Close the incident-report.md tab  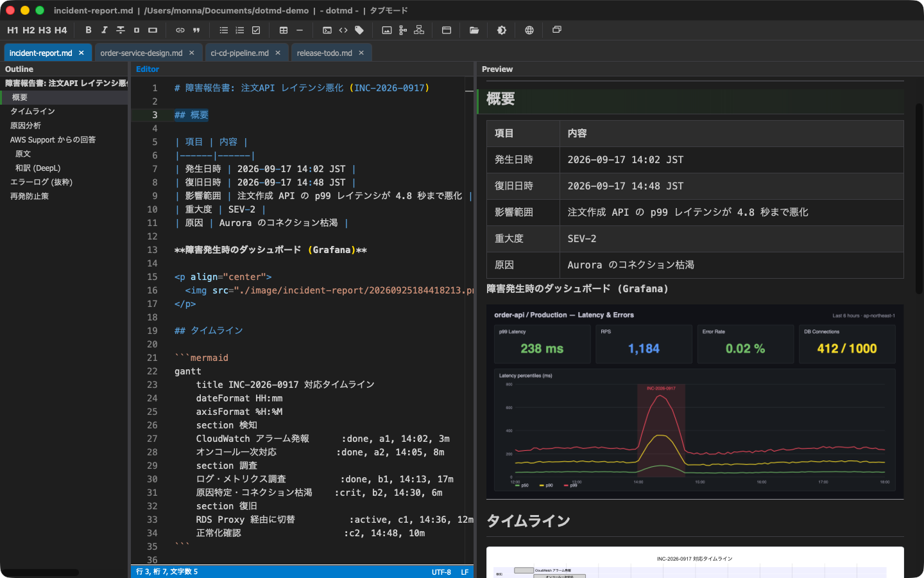pyautogui.click(x=81, y=53)
